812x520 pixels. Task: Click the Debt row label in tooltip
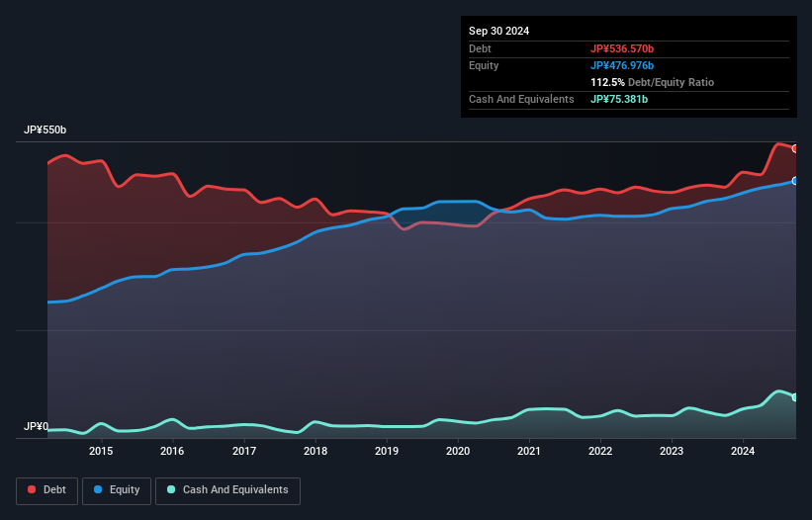click(480, 48)
